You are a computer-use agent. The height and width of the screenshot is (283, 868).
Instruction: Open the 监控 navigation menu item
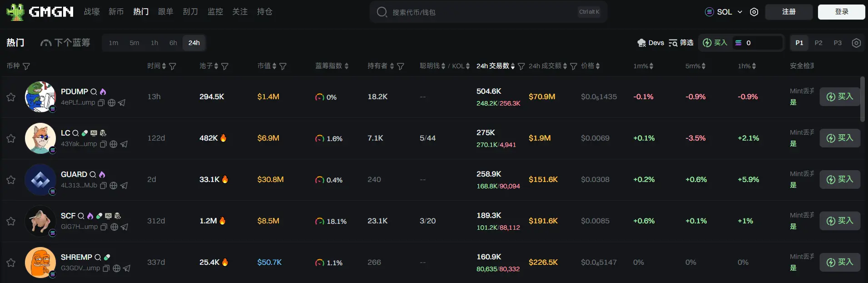pos(215,12)
